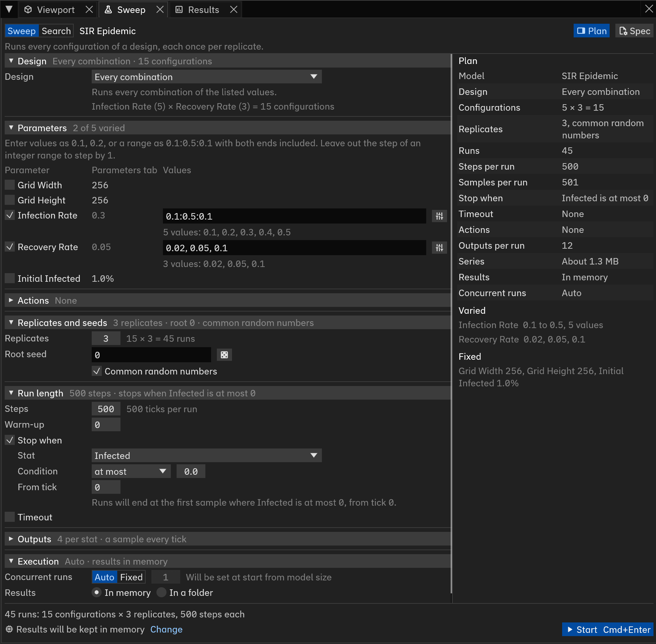The height and width of the screenshot is (644, 656).
Task: Select the Sweep mode tab
Action: coord(22,31)
